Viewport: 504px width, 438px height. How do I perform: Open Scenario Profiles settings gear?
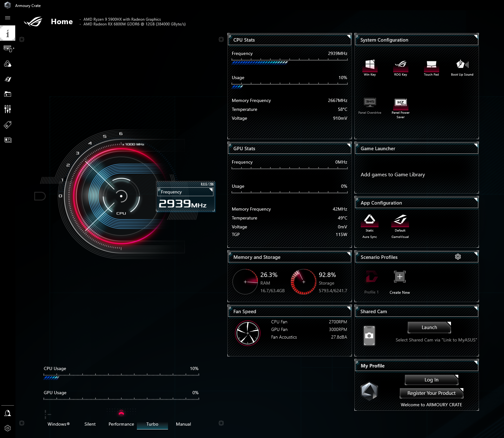click(x=458, y=257)
